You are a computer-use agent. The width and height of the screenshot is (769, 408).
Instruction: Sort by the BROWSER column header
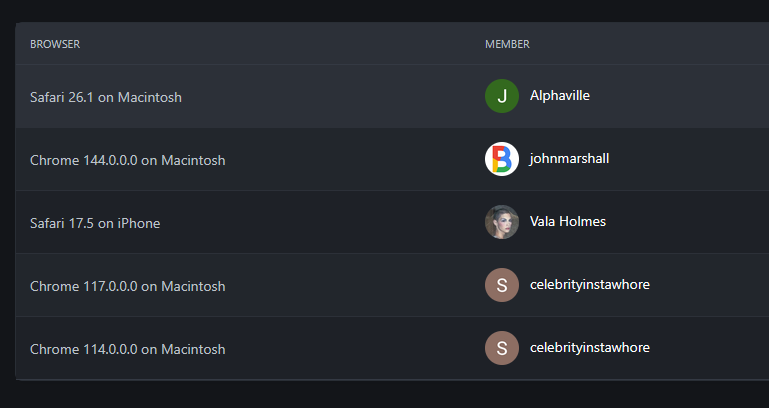tap(55, 44)
